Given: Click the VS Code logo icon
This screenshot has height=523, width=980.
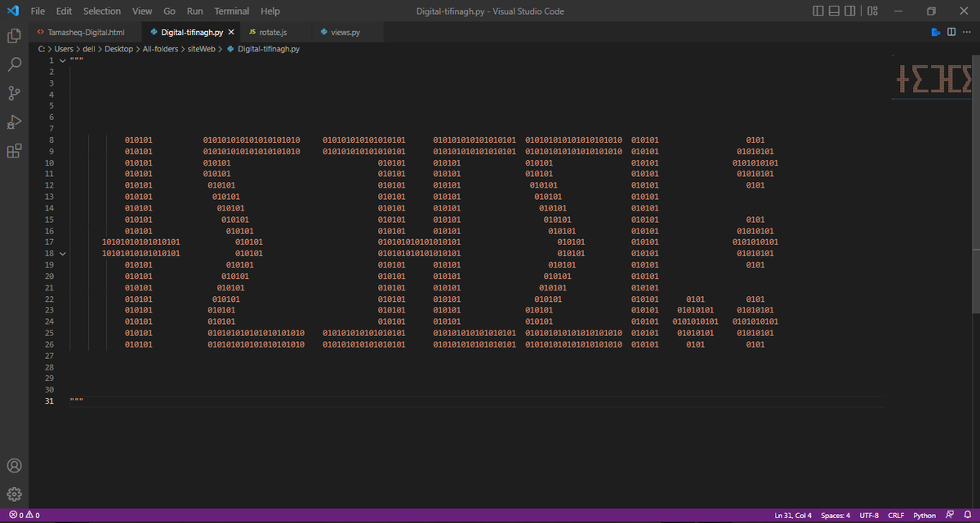Looking at the screenshot, I should tap(13, 11).
